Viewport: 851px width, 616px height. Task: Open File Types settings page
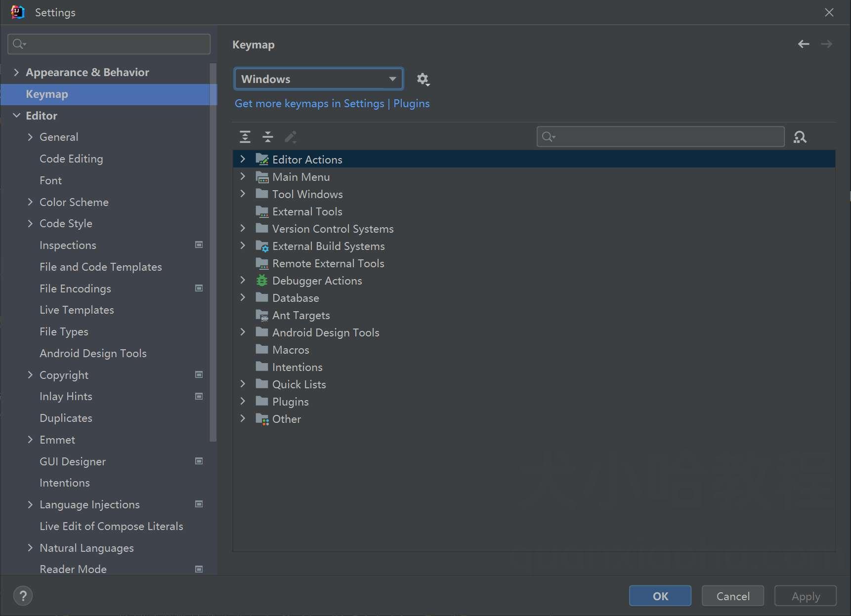(64, 331)
